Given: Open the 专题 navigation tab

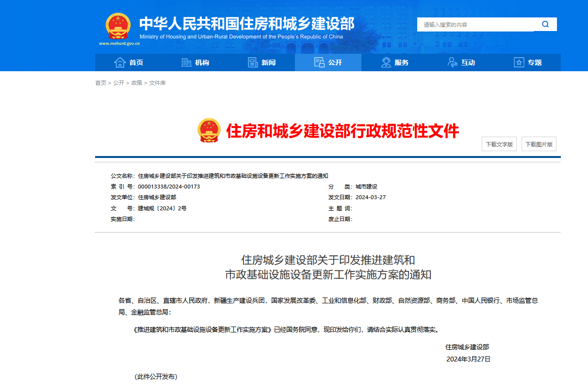Looking at the screenshot, I should pyautogui.click(x=527, y=63).
